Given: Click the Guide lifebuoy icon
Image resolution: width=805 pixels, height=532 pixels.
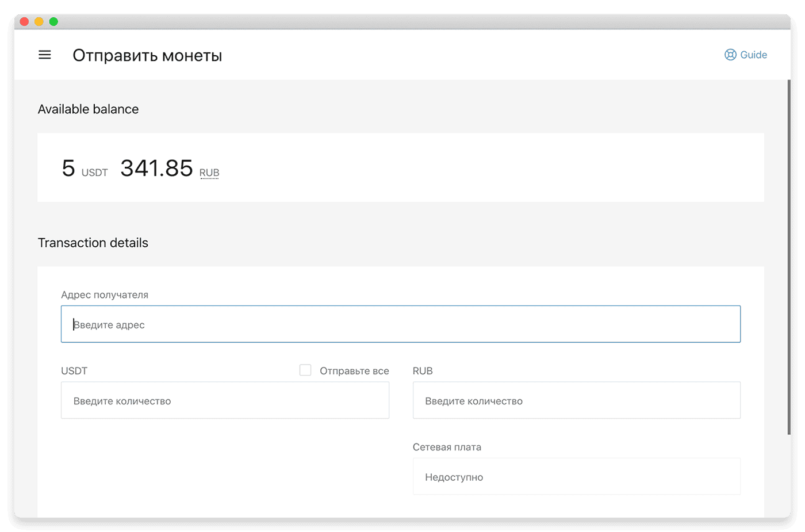Looking at the screenshot, I should [730, 55].
